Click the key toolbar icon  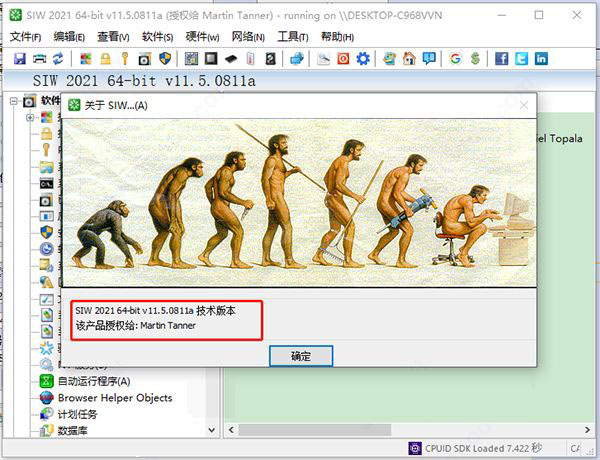click(125, 59)
